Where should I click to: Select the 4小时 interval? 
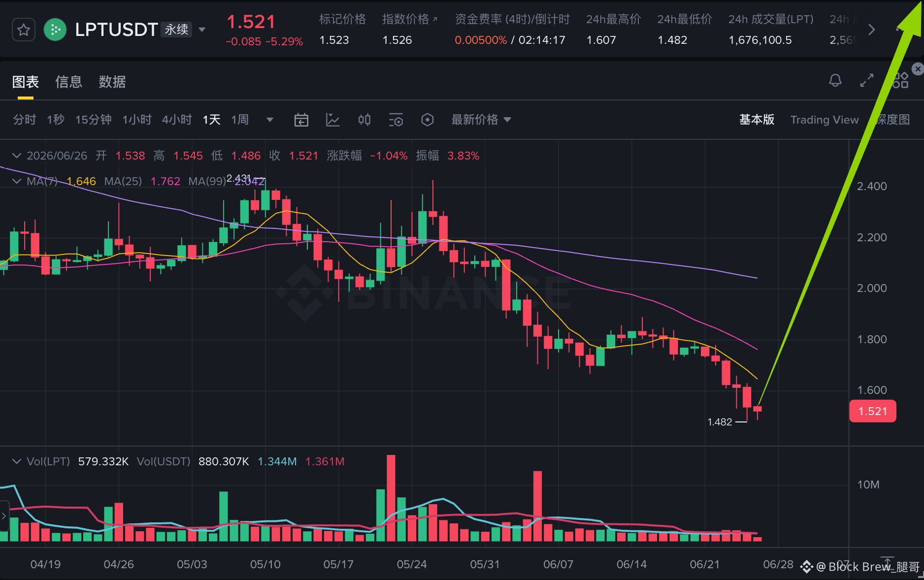point(177,120)
